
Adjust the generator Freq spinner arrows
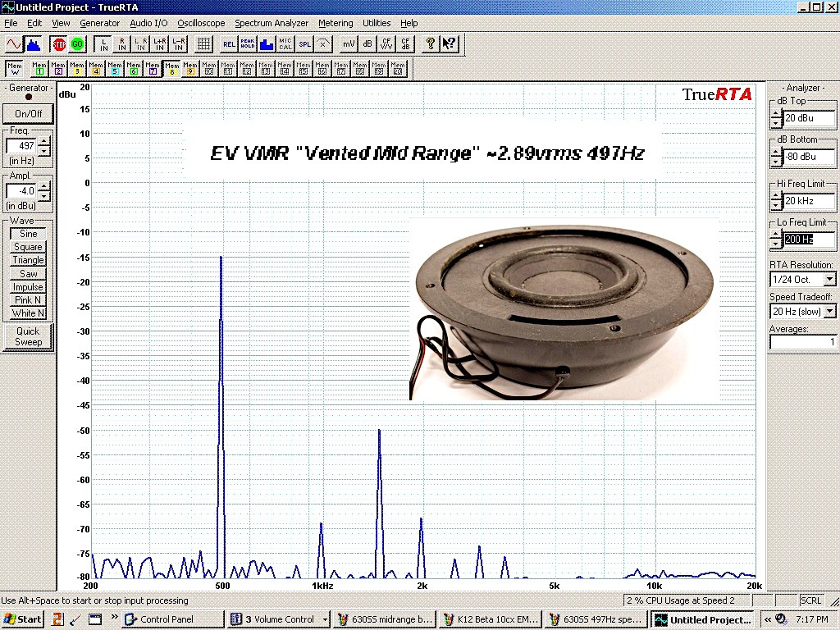pyautogui.click(x=44, y=146)
